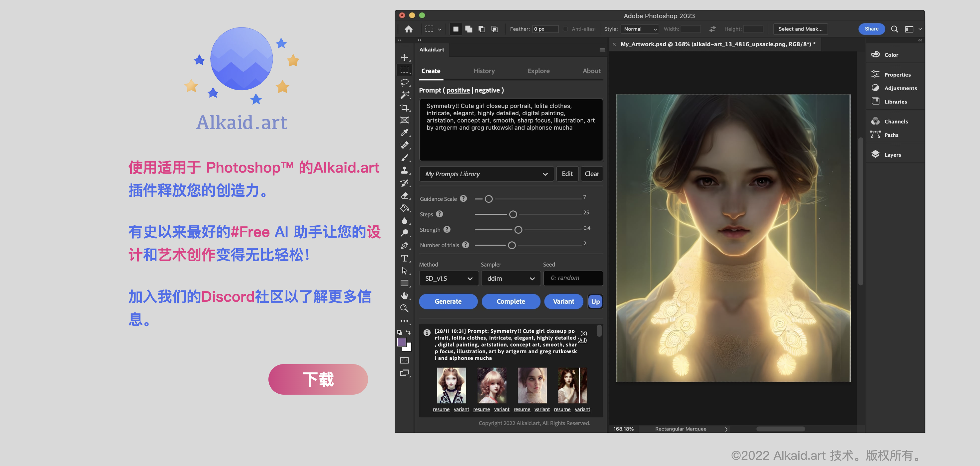Click the Home icon in options bar
The image size is (980, 466).
409,29
